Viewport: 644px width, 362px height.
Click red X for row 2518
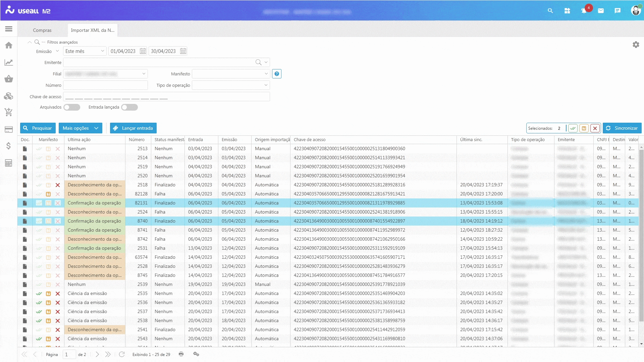[x=58, y=185]
